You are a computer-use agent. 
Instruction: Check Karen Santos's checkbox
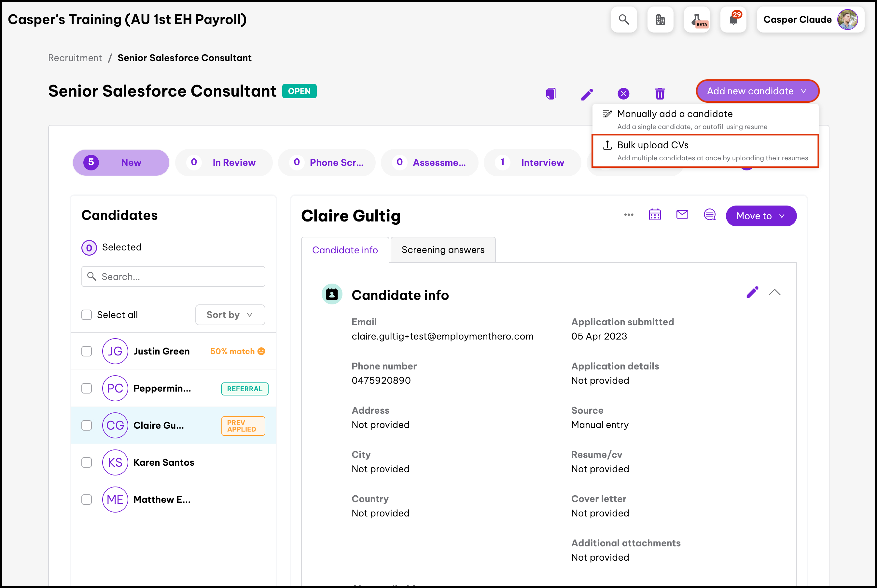87,462
